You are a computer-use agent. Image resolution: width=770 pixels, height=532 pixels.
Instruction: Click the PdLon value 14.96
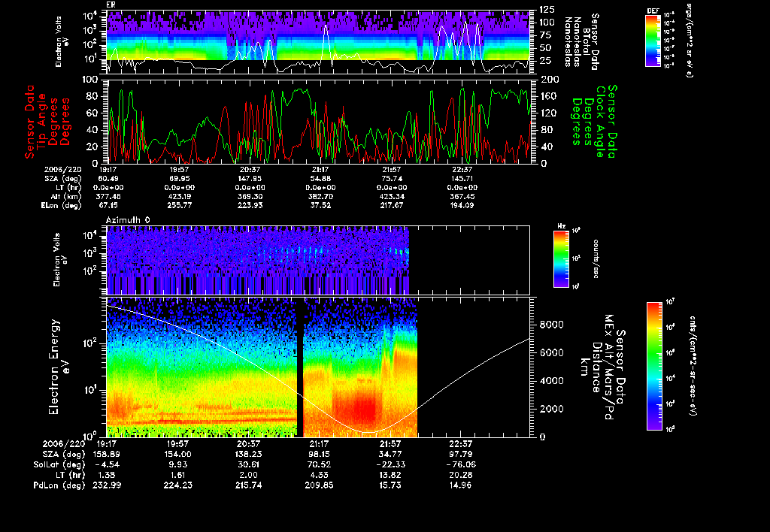(x=461, y=485)
